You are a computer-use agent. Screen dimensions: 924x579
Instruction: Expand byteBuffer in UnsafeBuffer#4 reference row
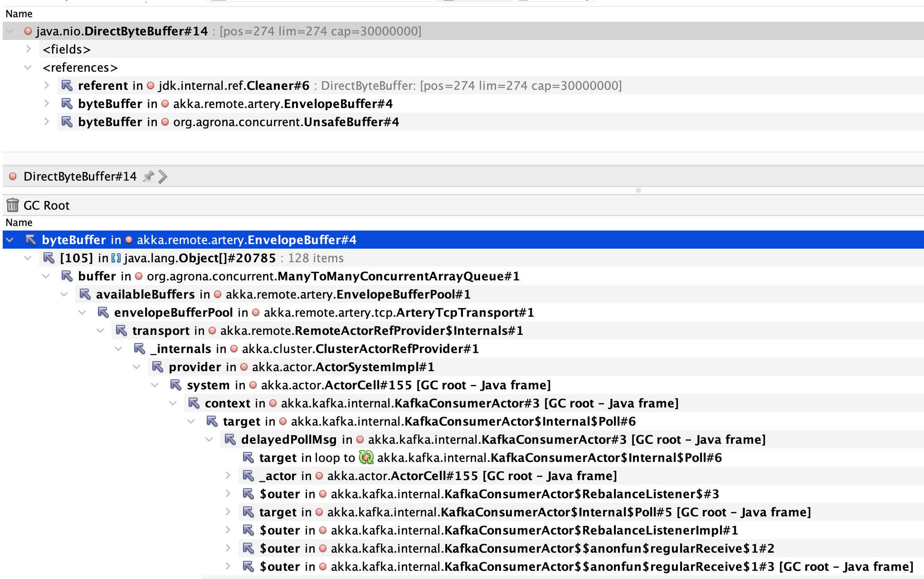coord(47,122)
